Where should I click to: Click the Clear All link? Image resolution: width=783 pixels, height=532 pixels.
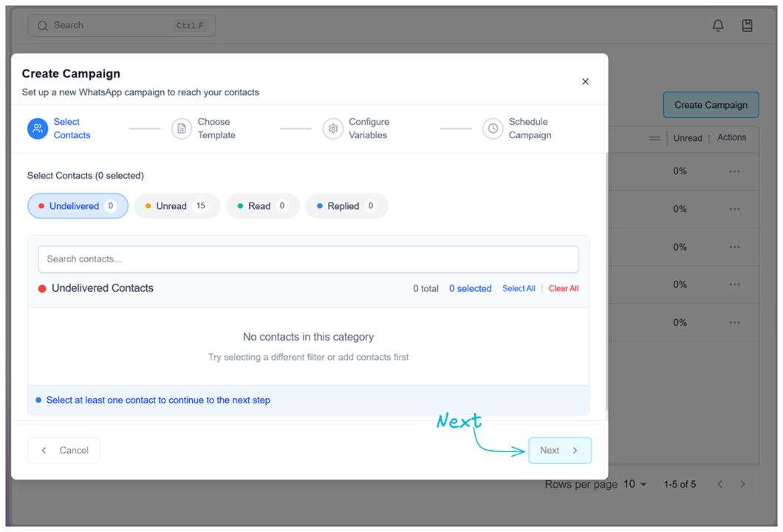click(564, 288)
